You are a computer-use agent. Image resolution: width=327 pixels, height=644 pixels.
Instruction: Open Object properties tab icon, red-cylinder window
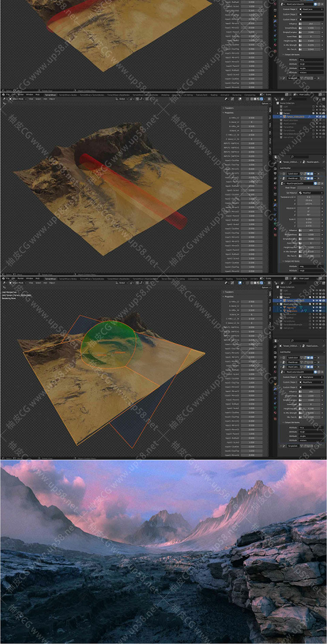pos(275,200)
